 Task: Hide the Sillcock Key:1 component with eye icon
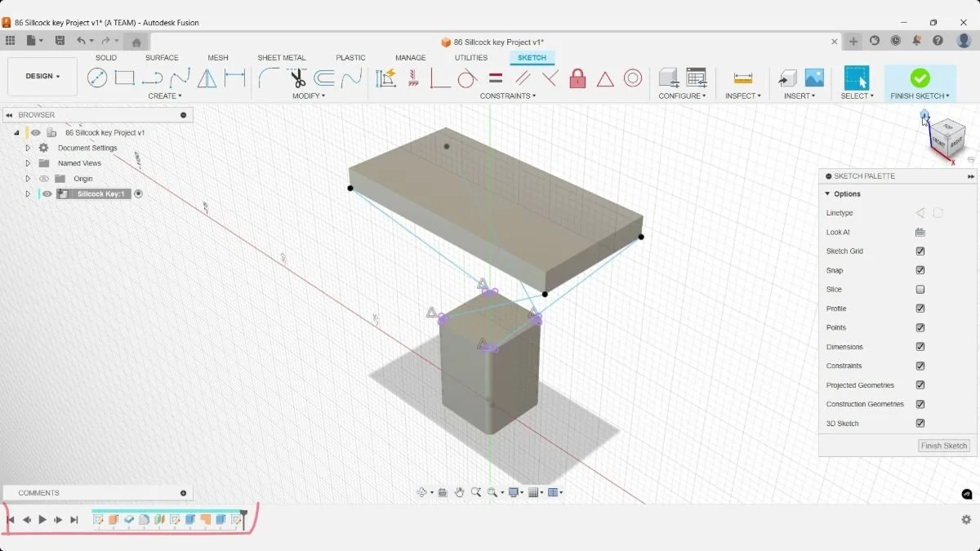click(47, 194)
